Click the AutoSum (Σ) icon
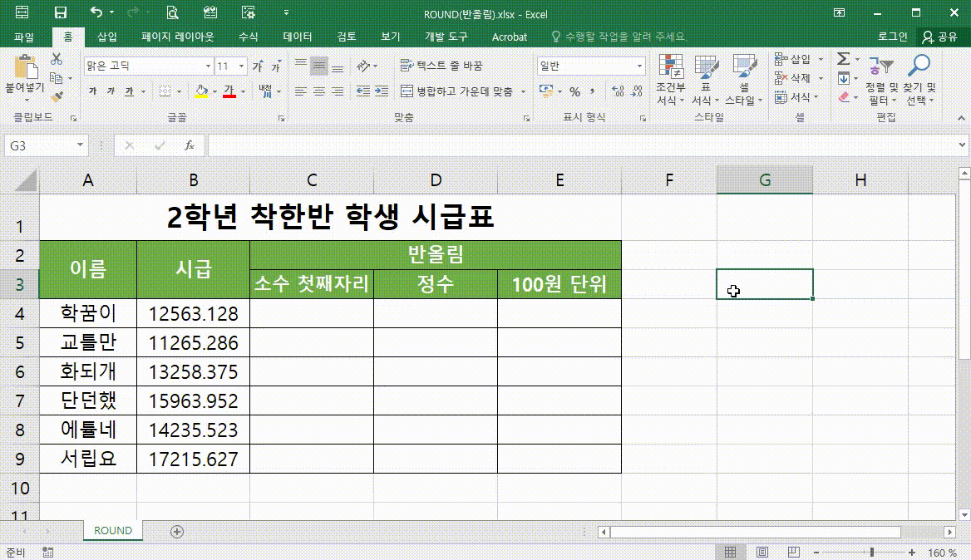 [844, 58]
